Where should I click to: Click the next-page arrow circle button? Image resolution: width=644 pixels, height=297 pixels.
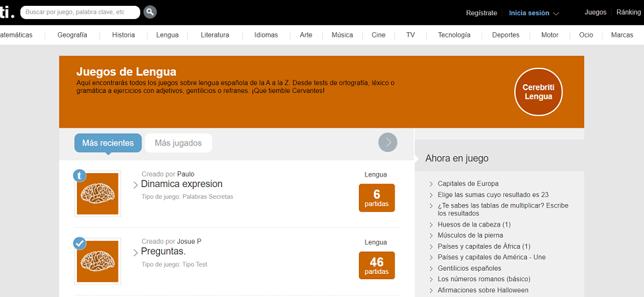388,142
